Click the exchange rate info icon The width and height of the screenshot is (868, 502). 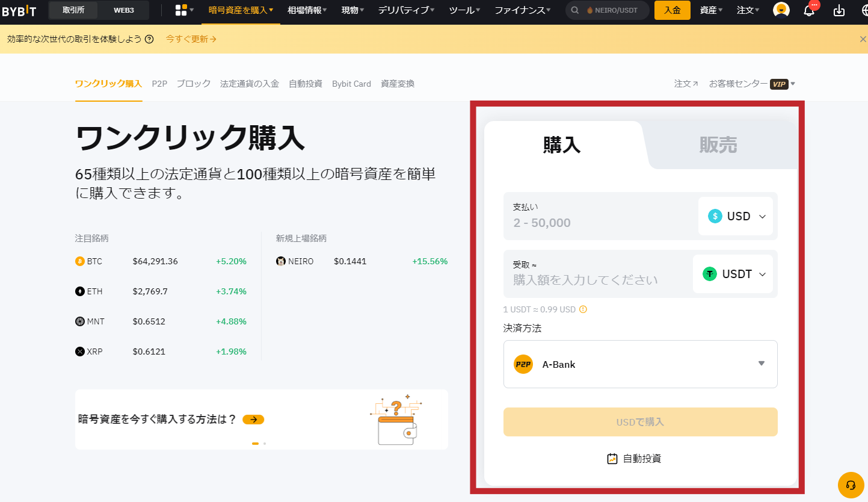point(583,309)
